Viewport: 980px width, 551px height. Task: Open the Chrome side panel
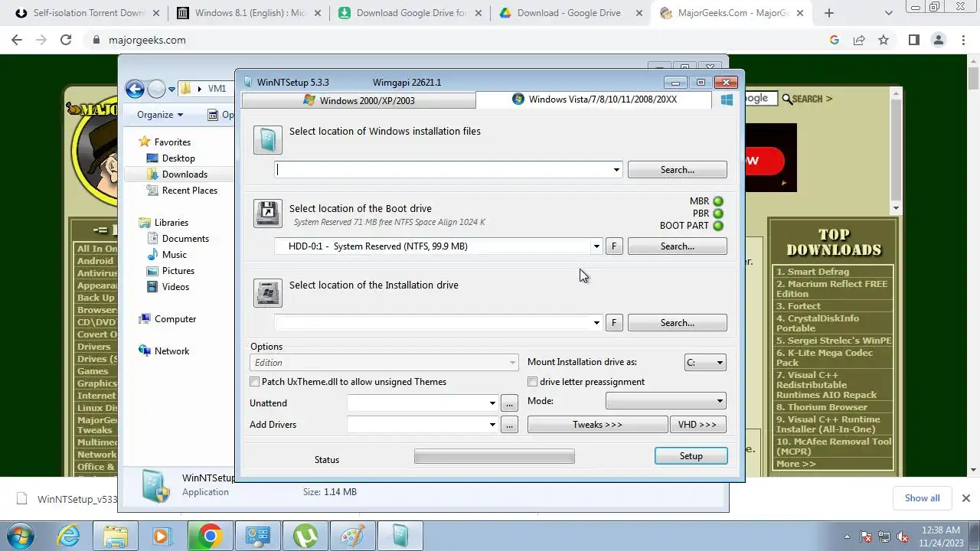pos(913,40)
